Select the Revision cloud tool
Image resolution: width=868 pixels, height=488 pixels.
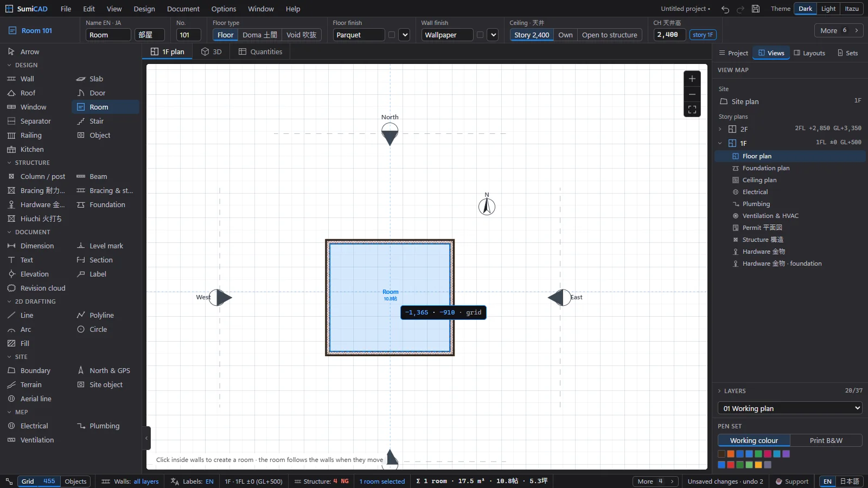(x=36, y=288)
